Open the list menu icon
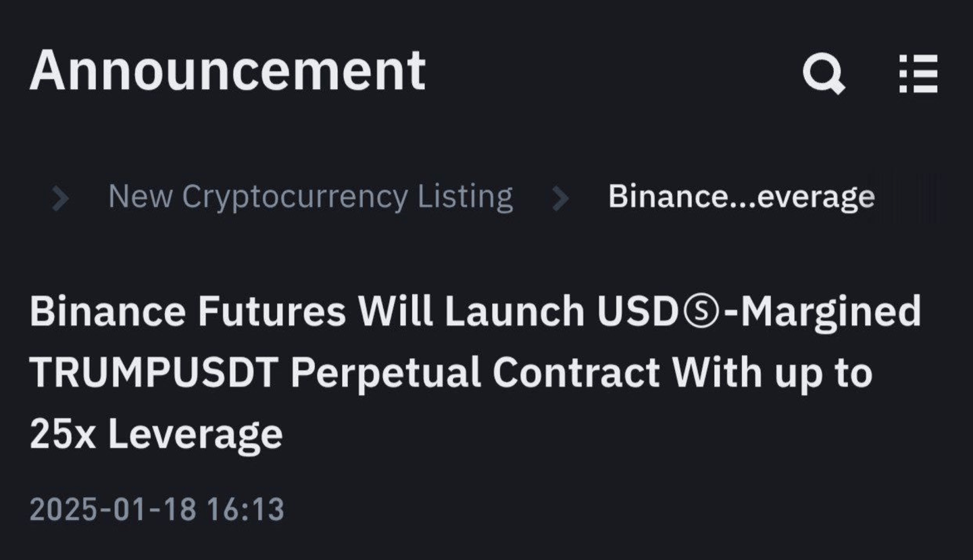 (918, 73)
